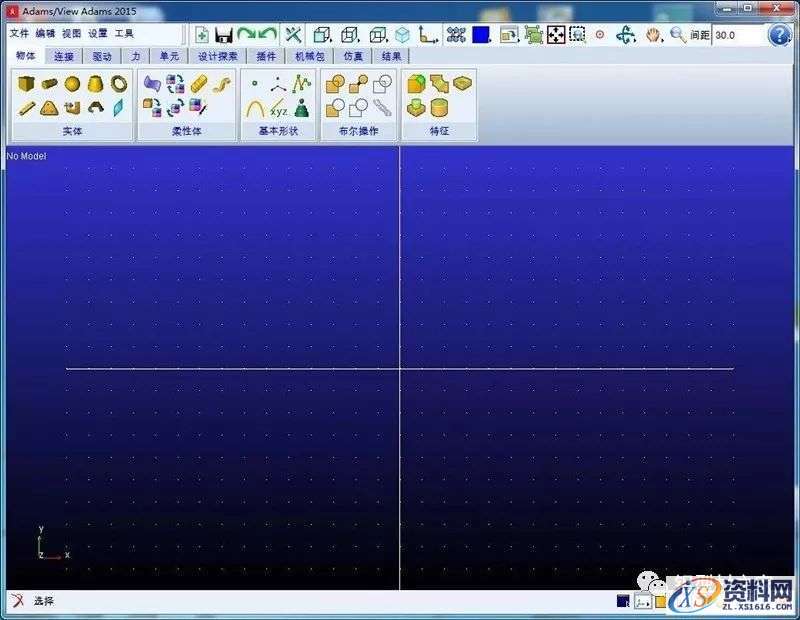Screen dimensions: 800x620
Task: Click the save model floppy-disk icon
Action: 224,34
